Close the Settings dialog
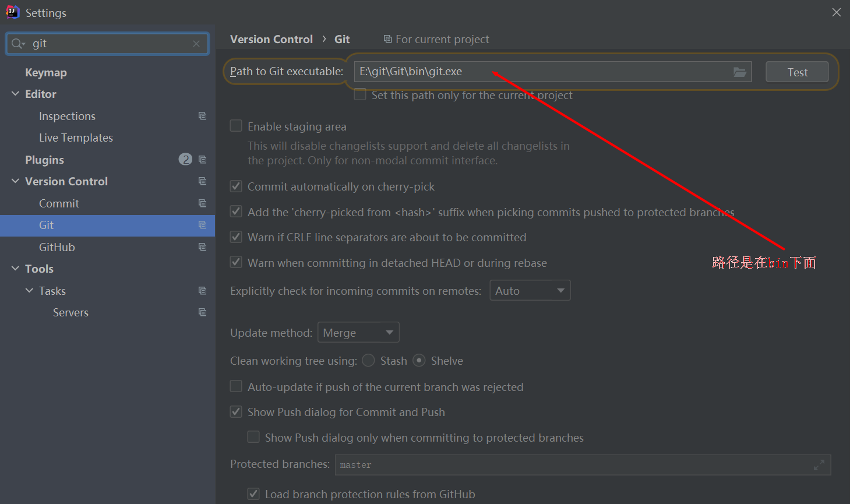 (x=837, y=12)
